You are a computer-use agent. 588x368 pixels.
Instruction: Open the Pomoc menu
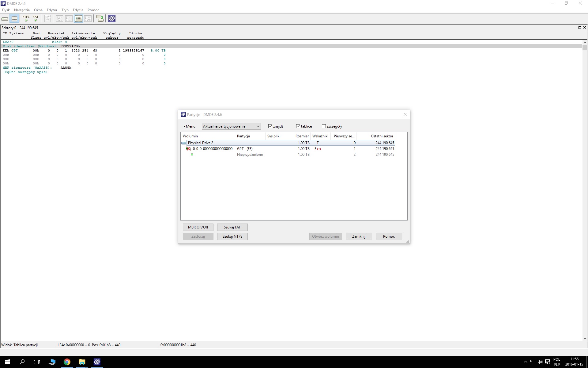tap(93, 10)
